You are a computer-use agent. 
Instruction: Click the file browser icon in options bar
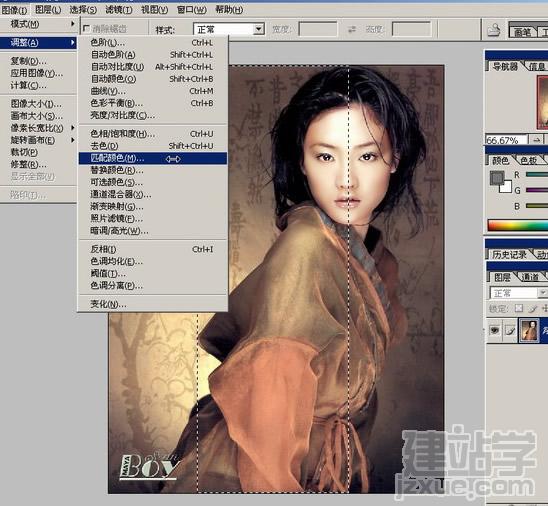pyautogui.click(x=494, y=30)
